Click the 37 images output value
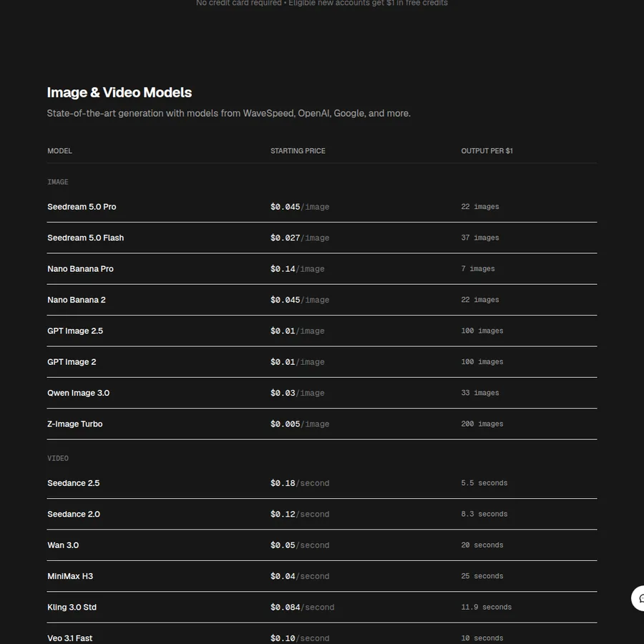This screenshot has width=644, height=644. tap(480, 238)
